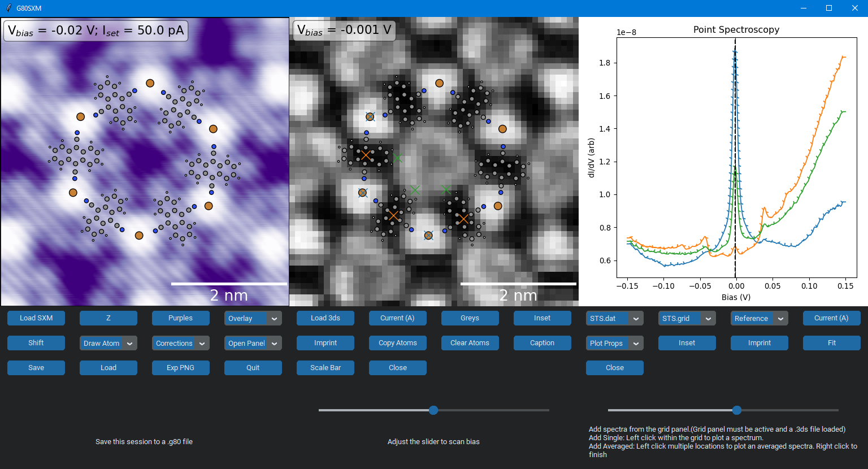Click the Quit button
The height and width of the screenshot is (469, 868).
pyautogui.click(x=253, y=368)
